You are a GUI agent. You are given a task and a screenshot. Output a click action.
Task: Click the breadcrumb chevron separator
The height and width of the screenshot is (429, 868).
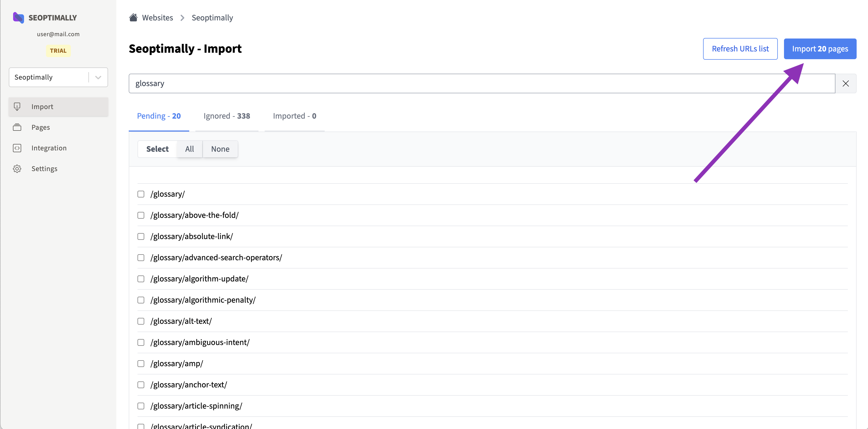point(182,18)
